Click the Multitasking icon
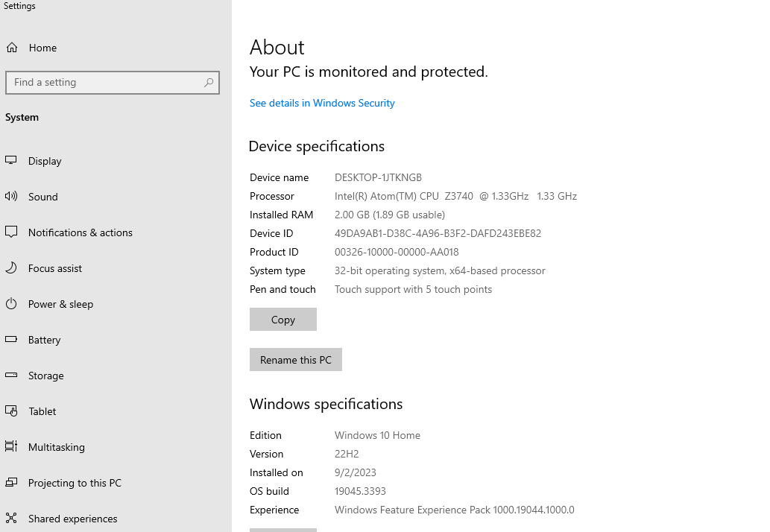The width and height of the screenshot is (770, 532). tap(11, 447)
